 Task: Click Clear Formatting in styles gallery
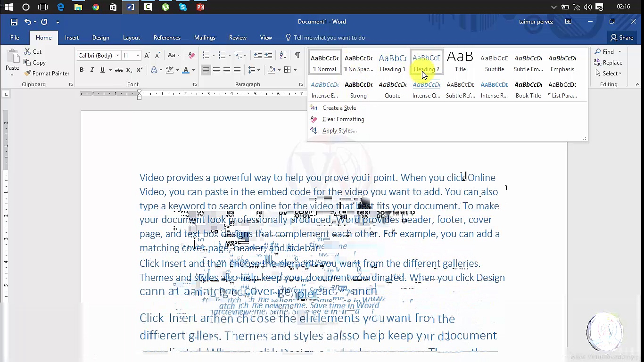tap(343, 119)
